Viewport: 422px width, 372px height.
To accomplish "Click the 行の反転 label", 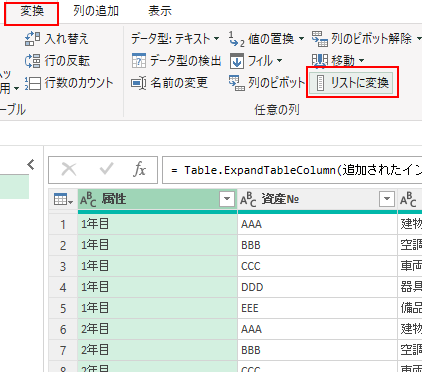I will click(x=67, y=61).
